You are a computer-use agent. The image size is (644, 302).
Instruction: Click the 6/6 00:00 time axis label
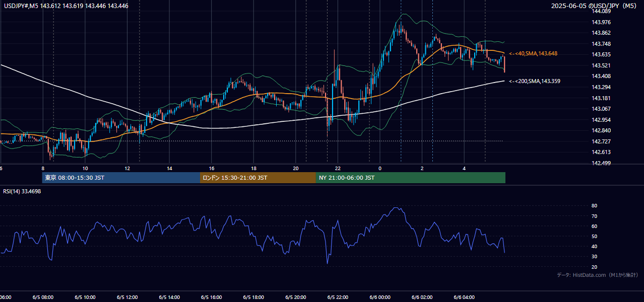[x=380, y=297]
